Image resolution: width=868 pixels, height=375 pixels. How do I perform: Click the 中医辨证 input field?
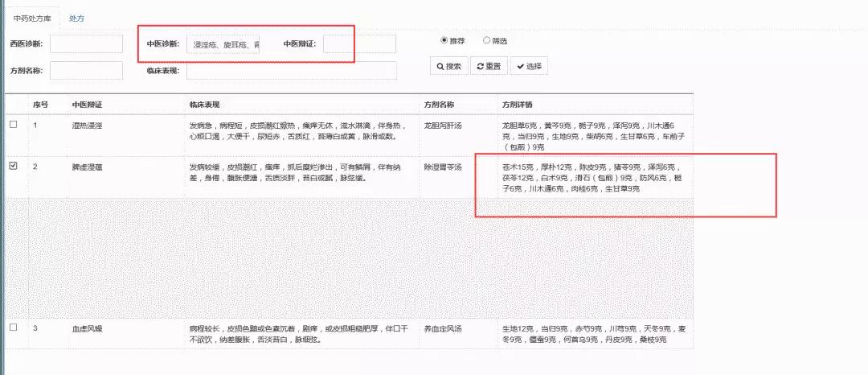pyautogui.click(x=359, y=43)
